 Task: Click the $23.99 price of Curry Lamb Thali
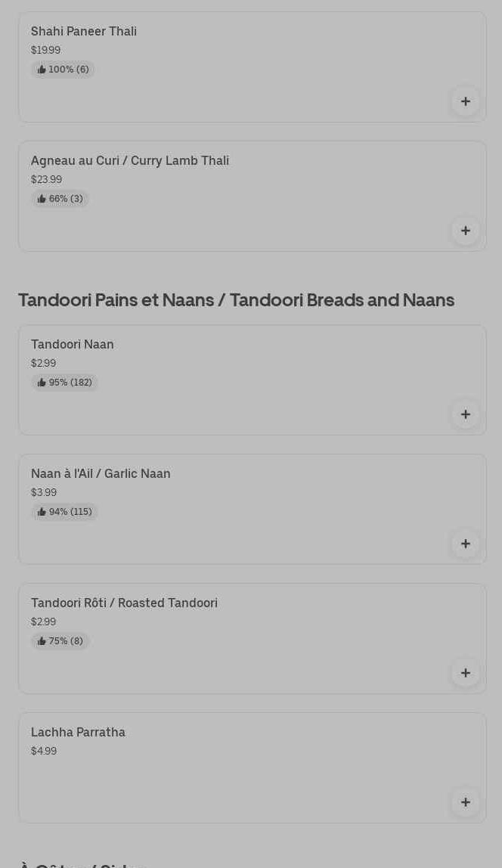click(x=46, y=179)
